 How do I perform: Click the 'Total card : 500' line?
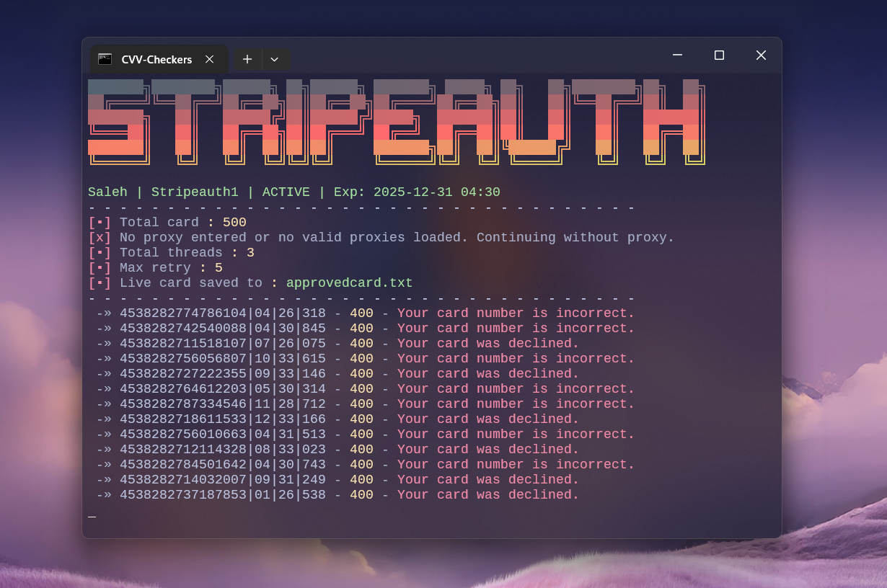tap(167, 223)
